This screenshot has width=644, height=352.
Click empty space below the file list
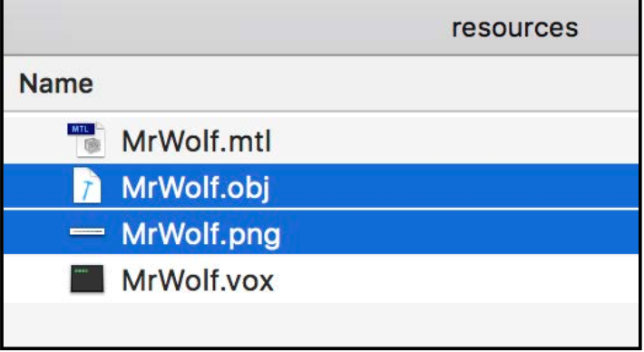[321, 325]
